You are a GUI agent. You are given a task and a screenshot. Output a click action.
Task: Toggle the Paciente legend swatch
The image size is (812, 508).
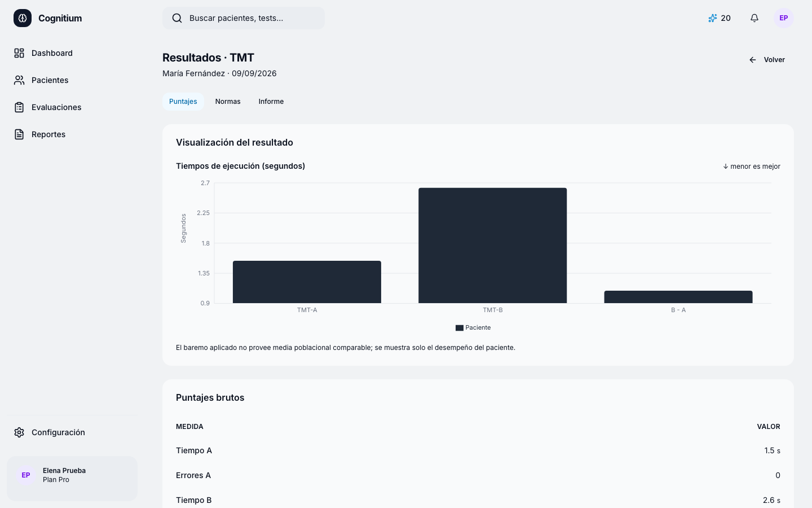(x=460, y=328)
